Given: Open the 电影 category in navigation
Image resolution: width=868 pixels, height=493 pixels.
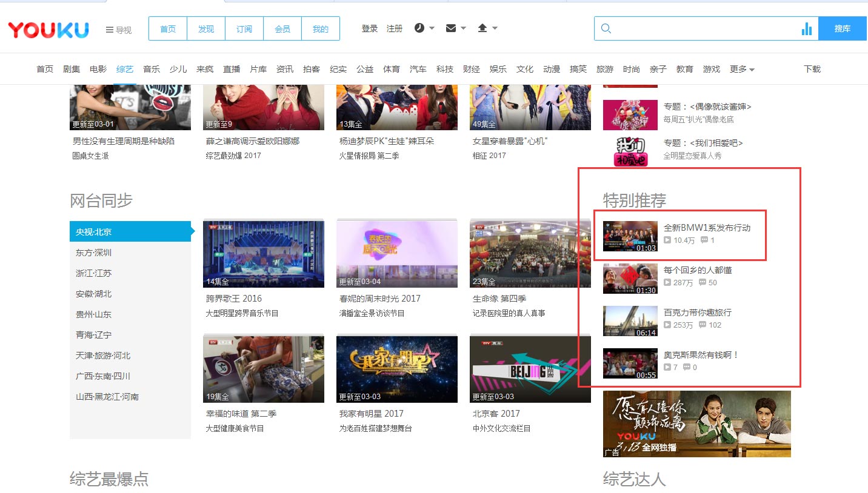Looking at the screenshot, I should pyautogui.click(x=98, y=69).
